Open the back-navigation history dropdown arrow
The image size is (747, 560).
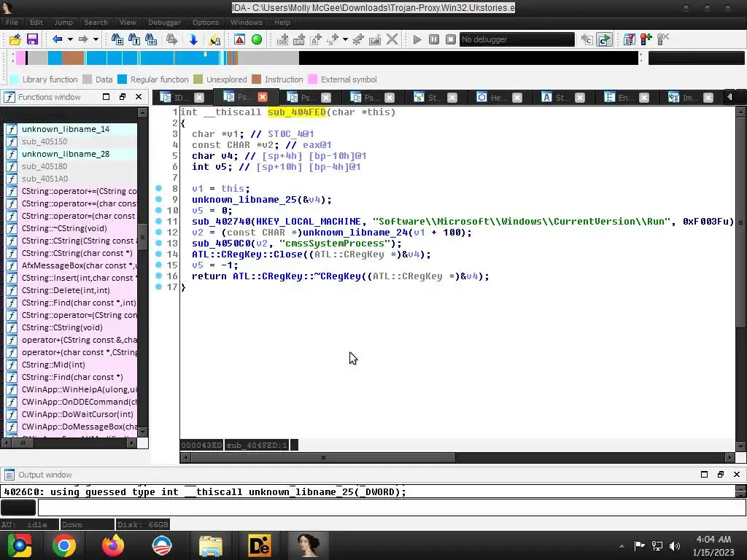(70, 39)
